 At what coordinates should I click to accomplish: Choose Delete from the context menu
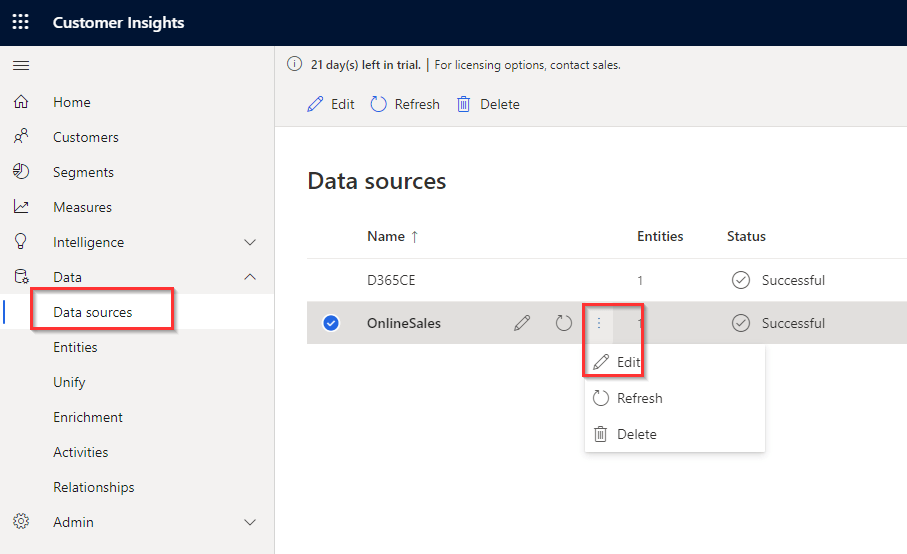click(x=636, y=434)
